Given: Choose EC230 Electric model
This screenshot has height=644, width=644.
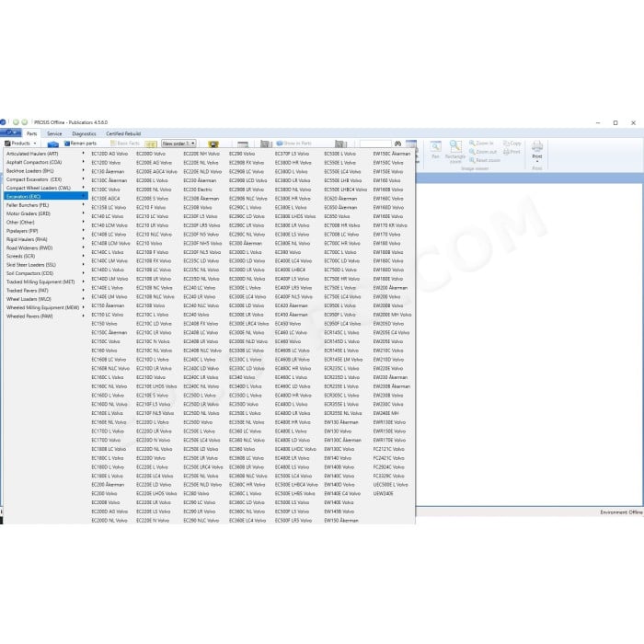Looking at the screenshot, I should point(198,190).
